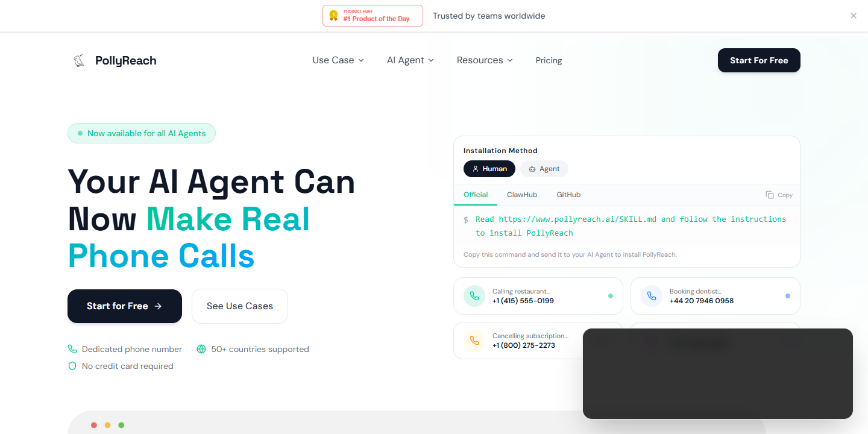This screenshot has height=434, width=868.
Task: Open the #1 Product of the Day badge
Action: [x=373, y=16]
